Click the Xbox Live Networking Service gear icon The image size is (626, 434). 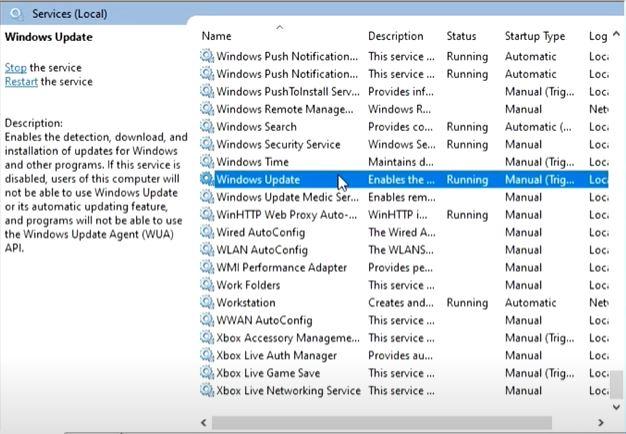(207, 390)
